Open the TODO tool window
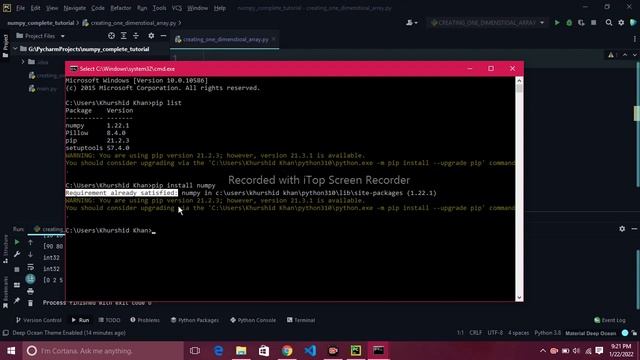640x360 pixels. [x=109, y=320]
